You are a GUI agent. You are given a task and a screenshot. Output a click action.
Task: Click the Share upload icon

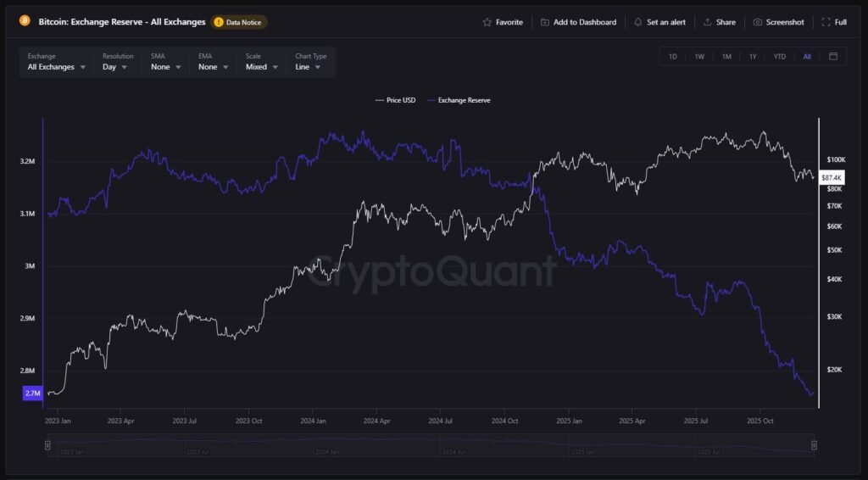click(x=707, y=22)
